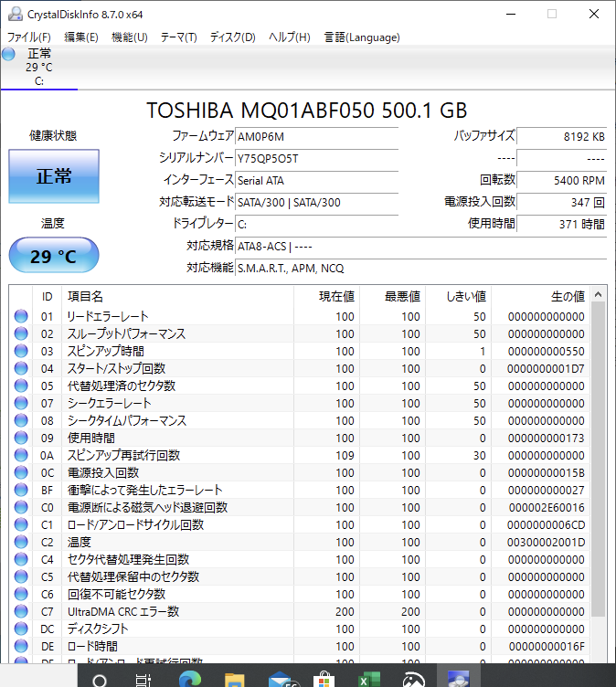The height and width of the screenshot is (687, 616).
Task: Click the SMART list vertical scrollbar thumb
Action: [598, 460]
